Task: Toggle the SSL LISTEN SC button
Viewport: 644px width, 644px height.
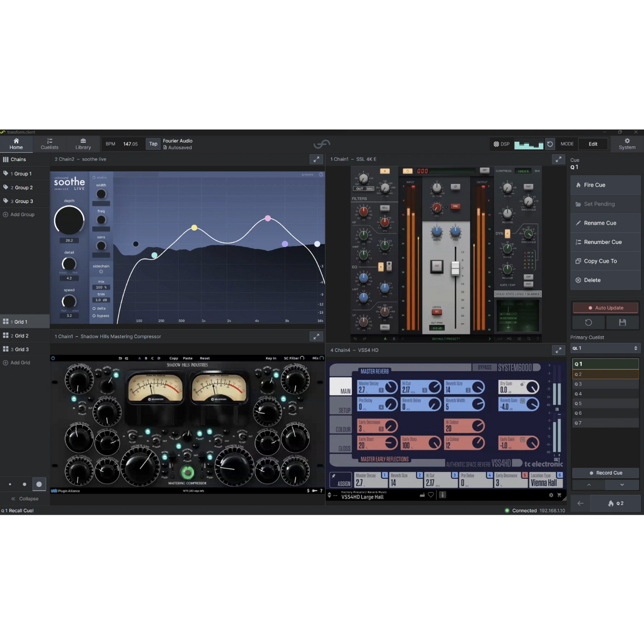Action: click(437, 311)
